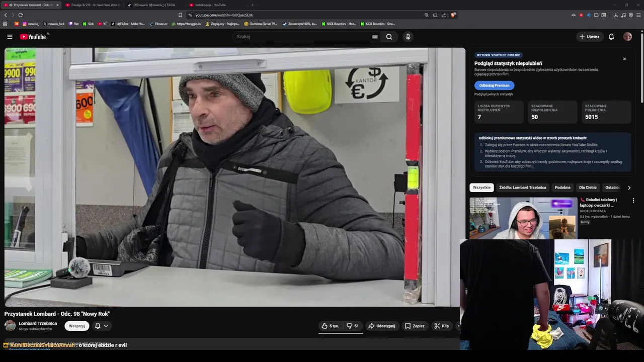Click the Zapisz save button
644x362 pixels.
415,326
